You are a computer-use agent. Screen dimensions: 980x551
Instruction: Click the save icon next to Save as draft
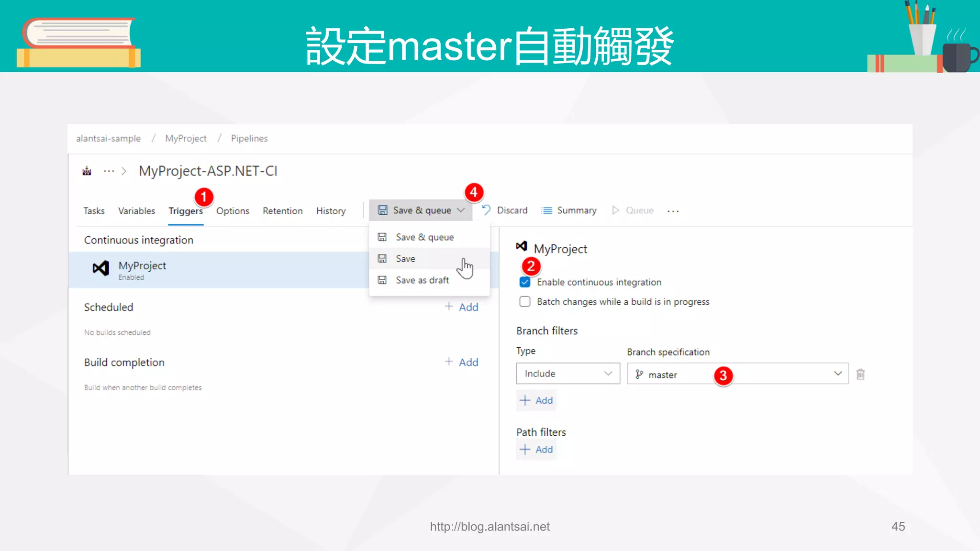(x=382, y=280)
